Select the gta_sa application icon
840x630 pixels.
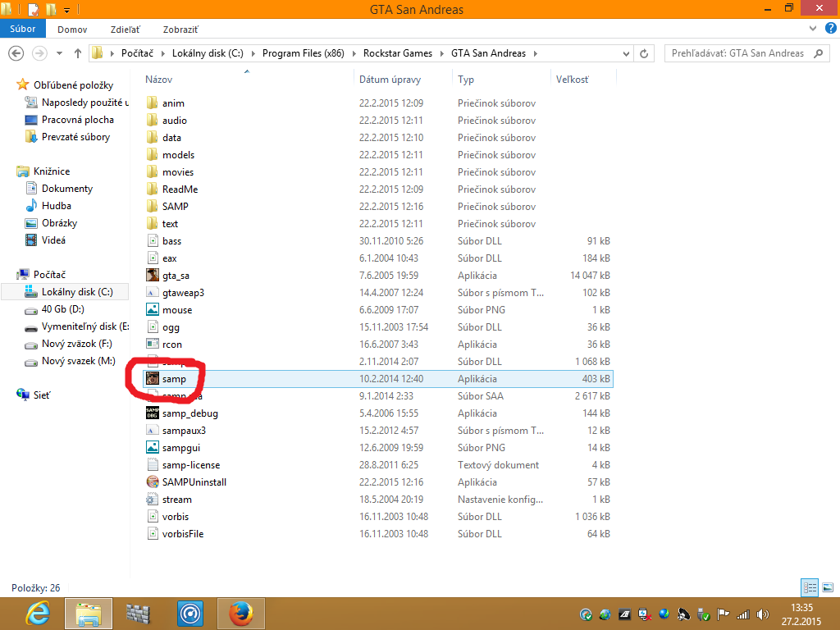[x=152, y=276]
